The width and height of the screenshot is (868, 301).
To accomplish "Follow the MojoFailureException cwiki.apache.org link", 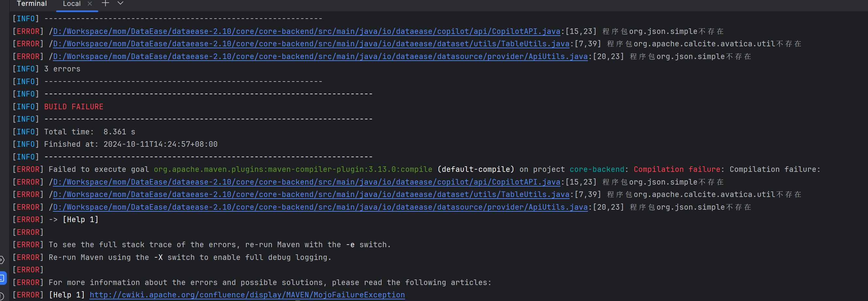I will [x=247, y=294].
